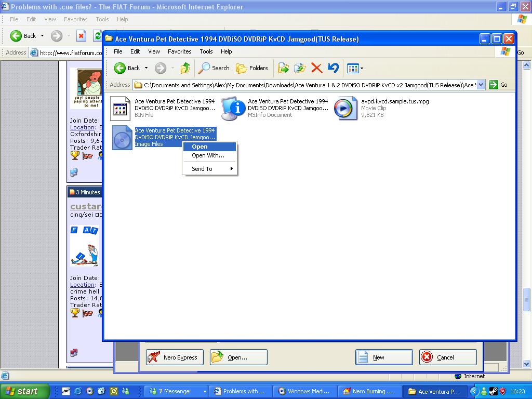Click the Move To icon in Explorer toolbar
This screenshot has height=399, width=532.
pyautogui.click(x=283, y=68)
